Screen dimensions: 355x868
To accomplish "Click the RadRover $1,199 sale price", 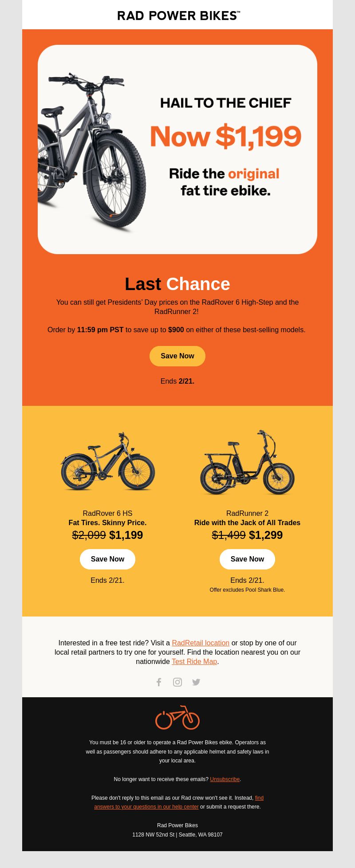I will point(126,535).
